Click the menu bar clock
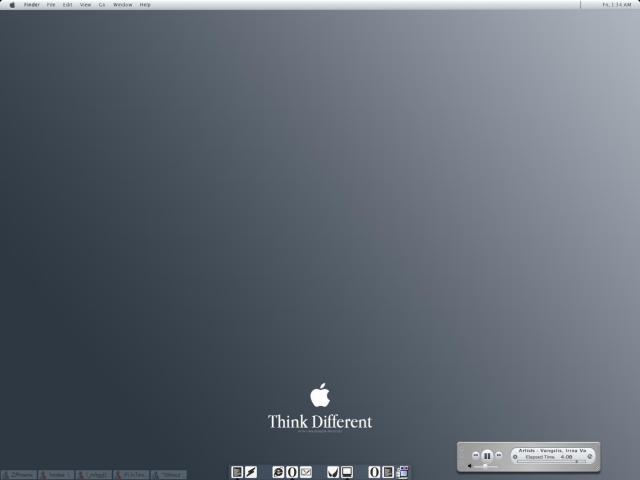Image resolution: width=640 pixels, height=480 pixels. point(617,5)
